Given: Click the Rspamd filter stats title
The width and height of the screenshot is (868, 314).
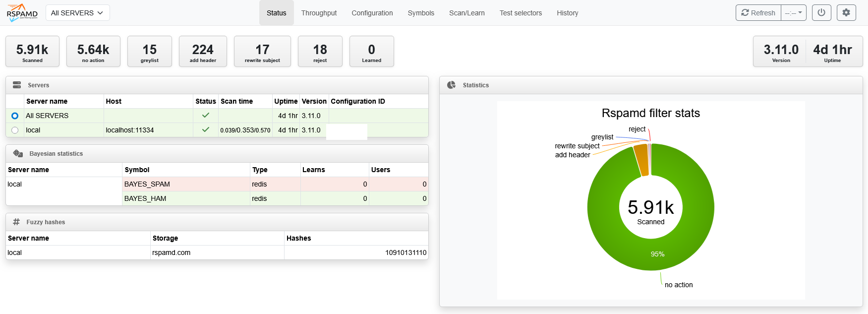Looking at the screenshot, I should click(650, 113).
